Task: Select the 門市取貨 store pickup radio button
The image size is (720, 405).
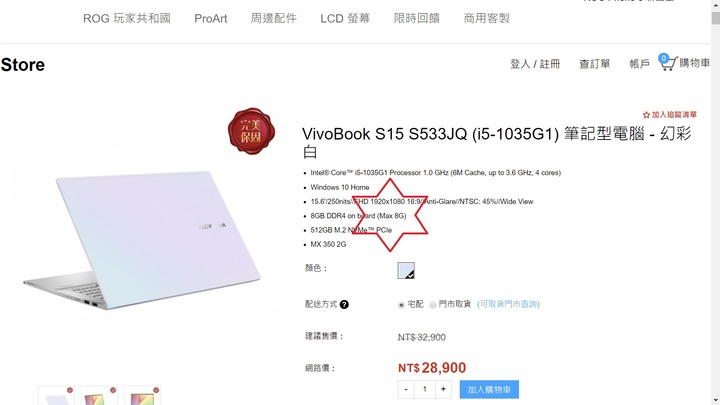Action: 433,305
